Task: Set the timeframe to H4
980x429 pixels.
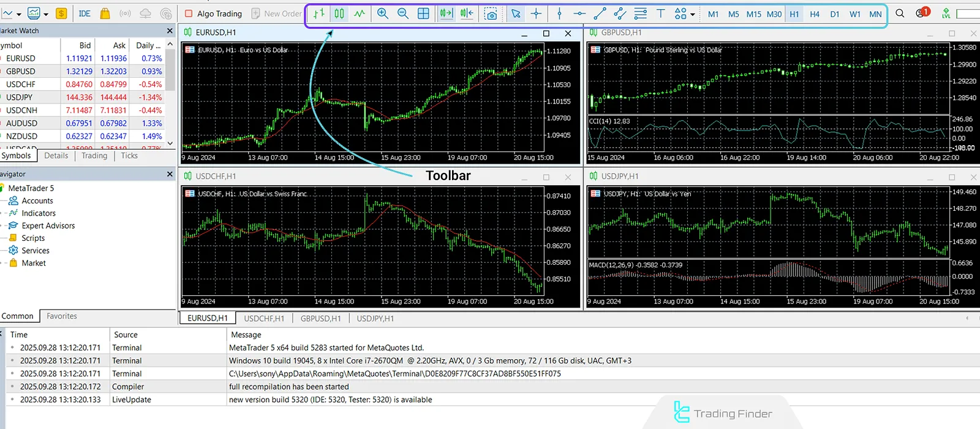Action: pyautogui.click(x=814, y=13)
